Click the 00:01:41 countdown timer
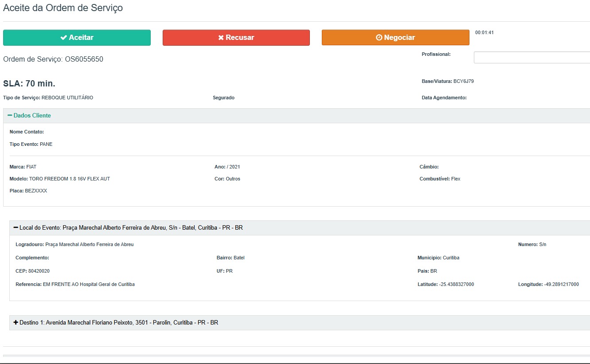 484,33
